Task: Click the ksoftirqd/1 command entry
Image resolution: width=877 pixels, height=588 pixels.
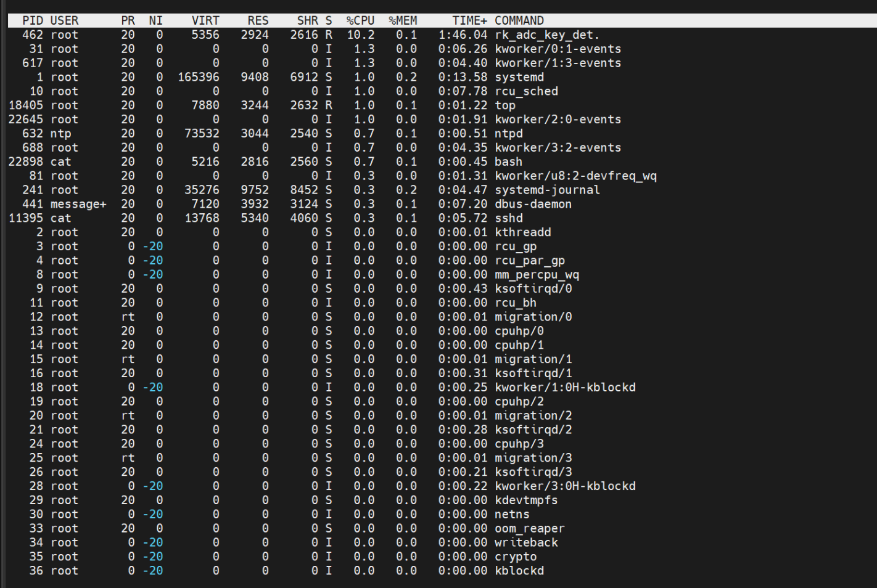Action: point(533,374)
